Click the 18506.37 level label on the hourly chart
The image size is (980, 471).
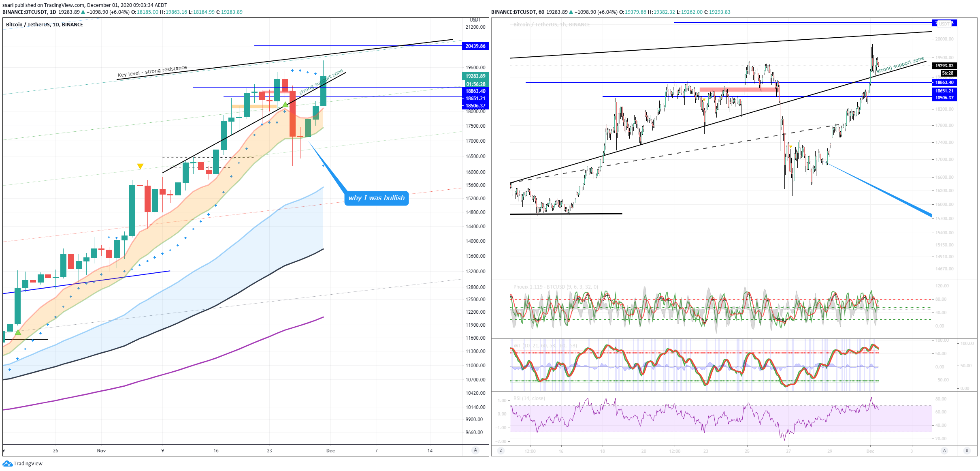point(944,98)
